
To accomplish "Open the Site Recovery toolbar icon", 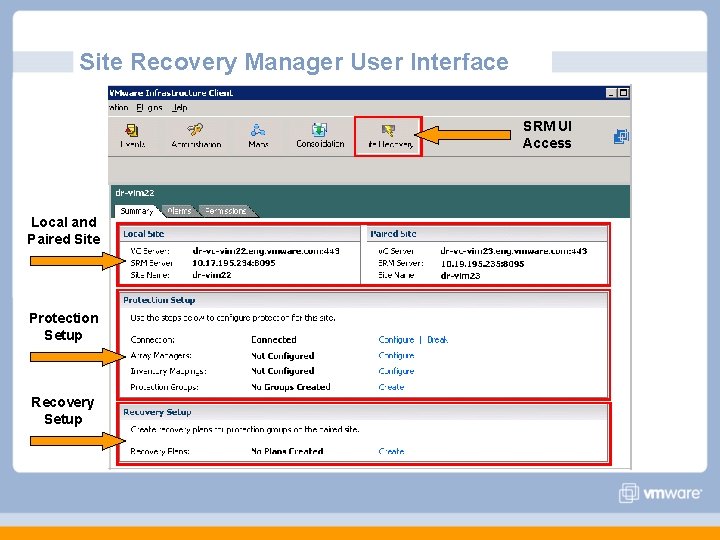I will (388, 136).
